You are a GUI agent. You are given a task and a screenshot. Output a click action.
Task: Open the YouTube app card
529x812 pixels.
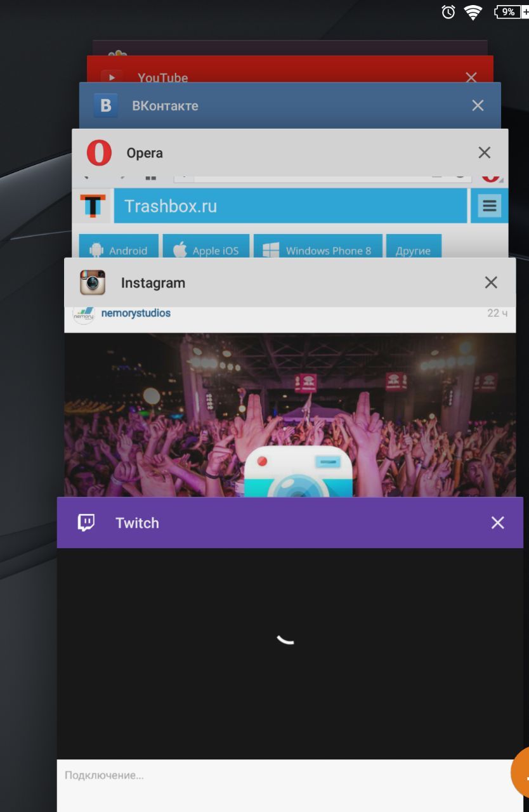pos(290,69)
